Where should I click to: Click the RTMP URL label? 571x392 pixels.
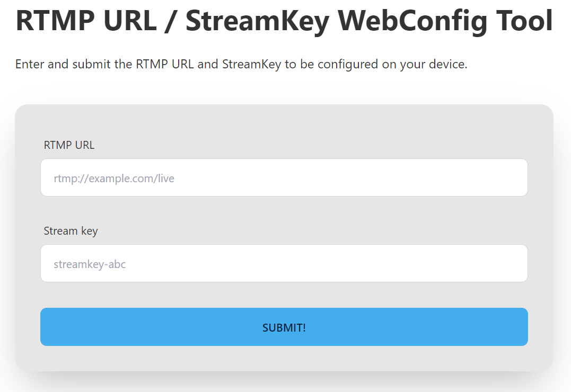(69, 145)
